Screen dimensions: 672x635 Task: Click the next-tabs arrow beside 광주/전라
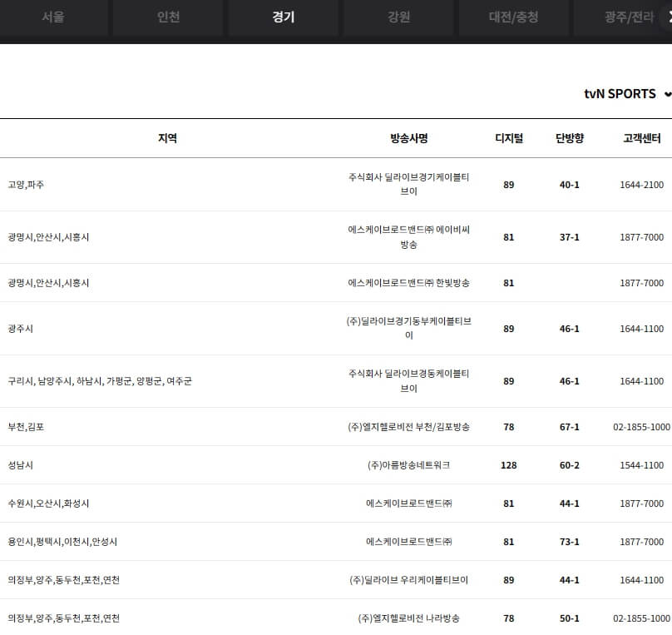coord(668,17)
